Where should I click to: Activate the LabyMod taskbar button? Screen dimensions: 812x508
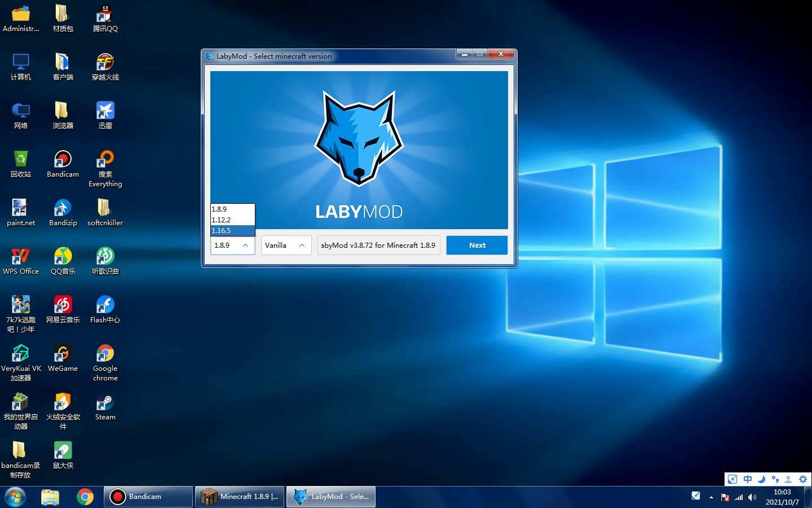pyautogui.click(x=331, y=497)
